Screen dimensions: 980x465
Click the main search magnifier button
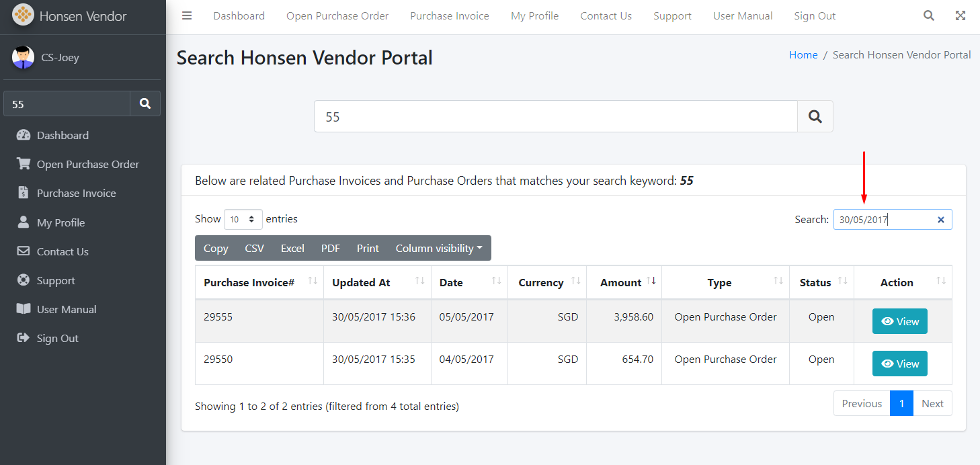tap(815, 117)
